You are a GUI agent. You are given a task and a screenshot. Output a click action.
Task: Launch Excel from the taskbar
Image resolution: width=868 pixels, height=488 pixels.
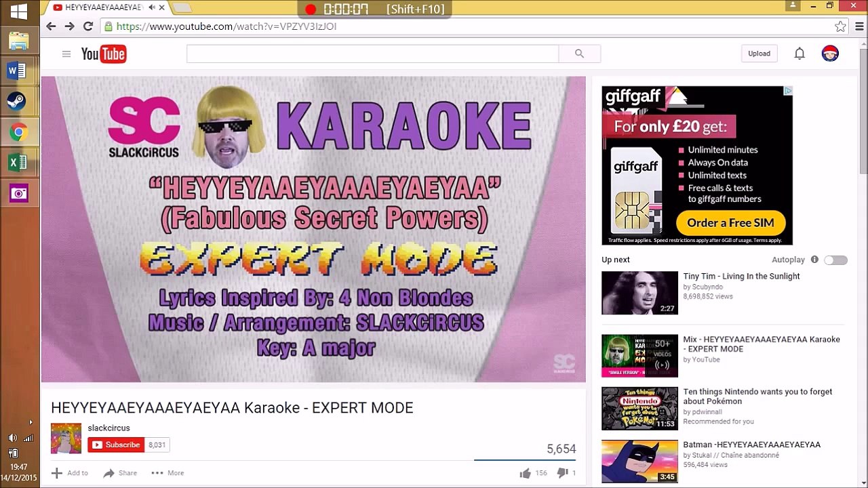coord(18,163)
